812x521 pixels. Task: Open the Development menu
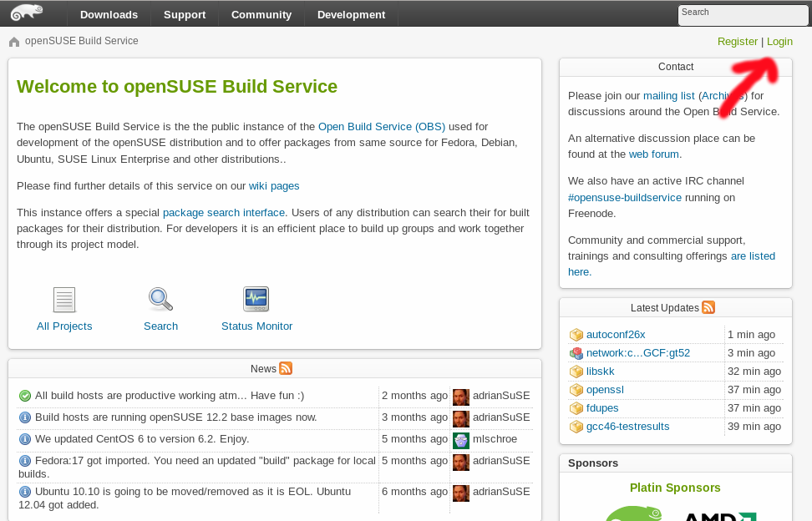pos(351,14)
